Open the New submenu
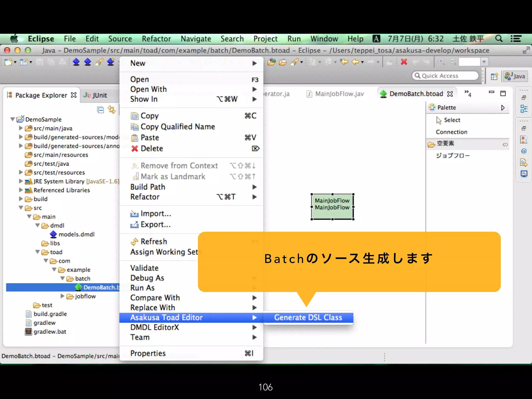 pos(191,63)
